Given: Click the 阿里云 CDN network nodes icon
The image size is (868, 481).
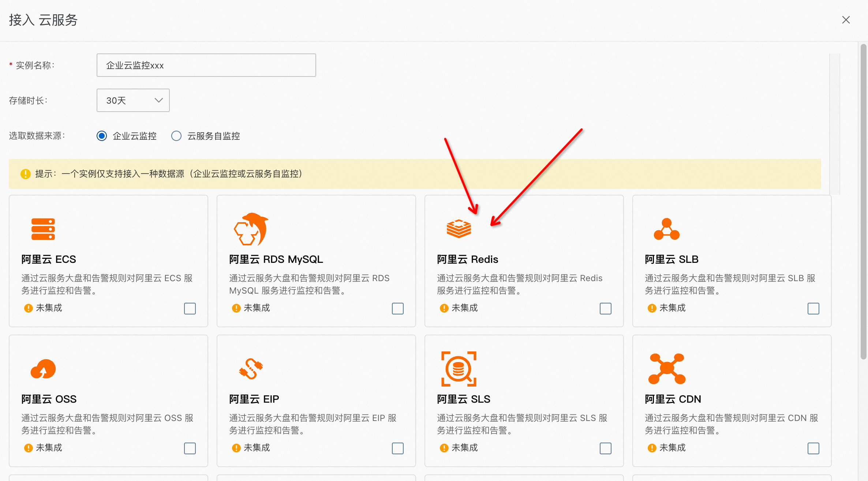Looking at the screenshot, I should (x=667, y=369).
